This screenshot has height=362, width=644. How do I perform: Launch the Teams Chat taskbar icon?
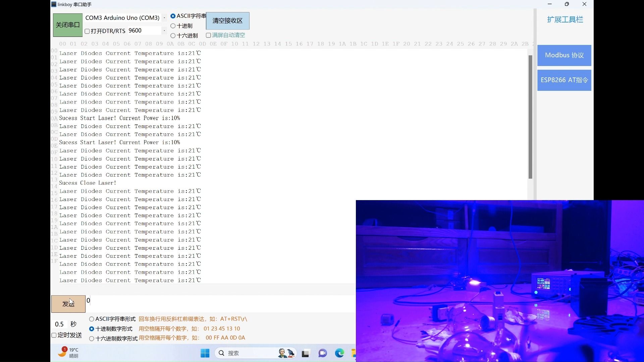(322, 353)
